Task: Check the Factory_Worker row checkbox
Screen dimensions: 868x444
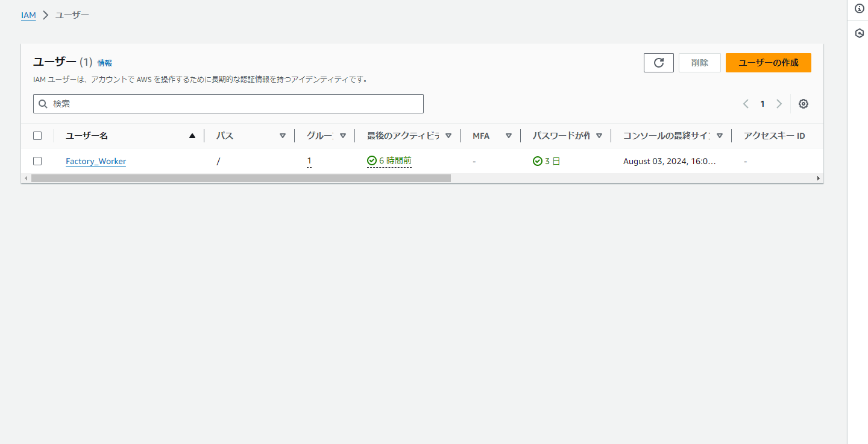Action: click(37, 161)
